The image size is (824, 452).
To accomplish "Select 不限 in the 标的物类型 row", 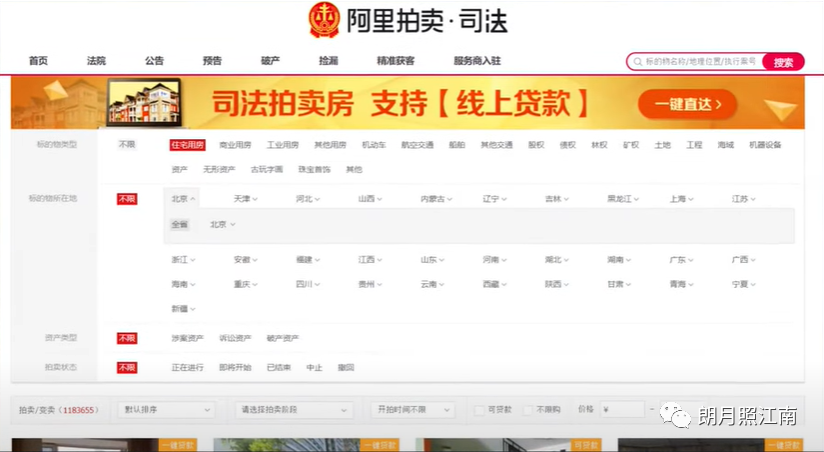I will point(127,144).
